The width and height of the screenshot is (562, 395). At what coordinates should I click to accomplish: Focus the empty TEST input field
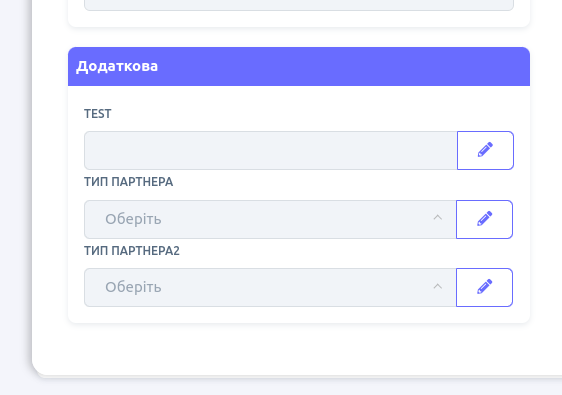pyautogui.click(x=271, y=151)
